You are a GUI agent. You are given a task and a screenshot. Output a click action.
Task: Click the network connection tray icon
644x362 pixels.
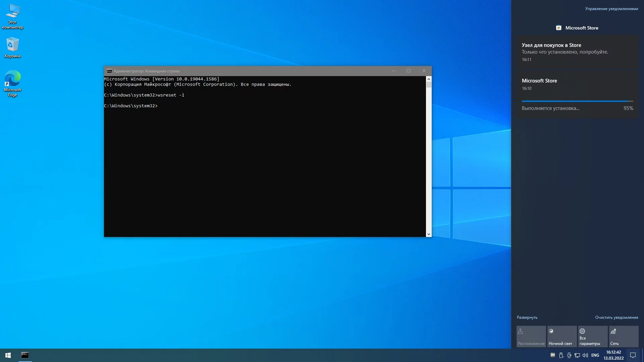577,355
